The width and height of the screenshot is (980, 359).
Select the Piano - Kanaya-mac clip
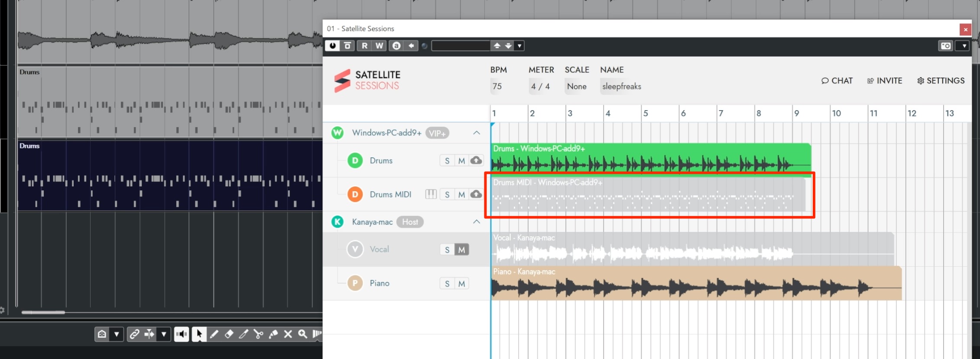click(x=696, y=283)
